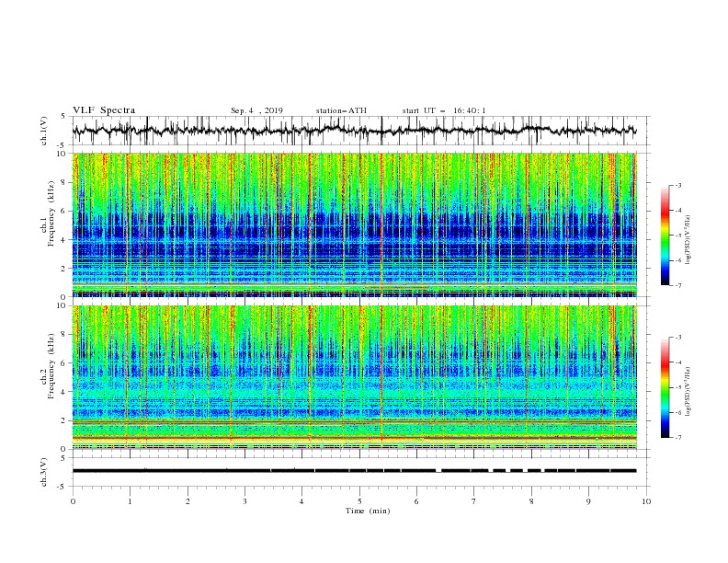
Task: Click time axis tick label "1"
Action: [x=130, y=501]
